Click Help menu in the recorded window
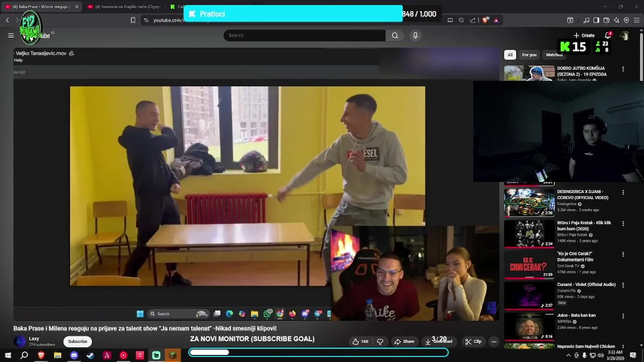 point(18,60)
